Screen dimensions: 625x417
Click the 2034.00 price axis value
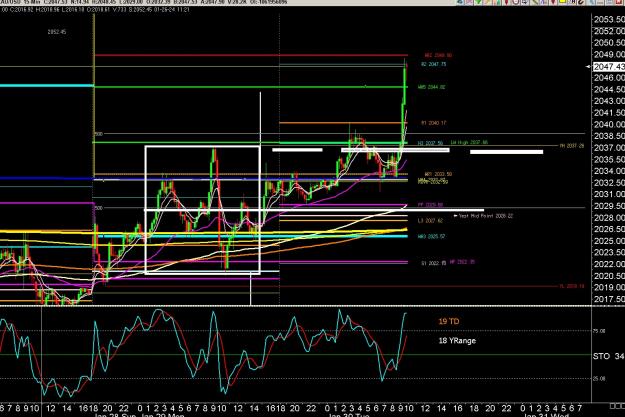click(609, 171)
